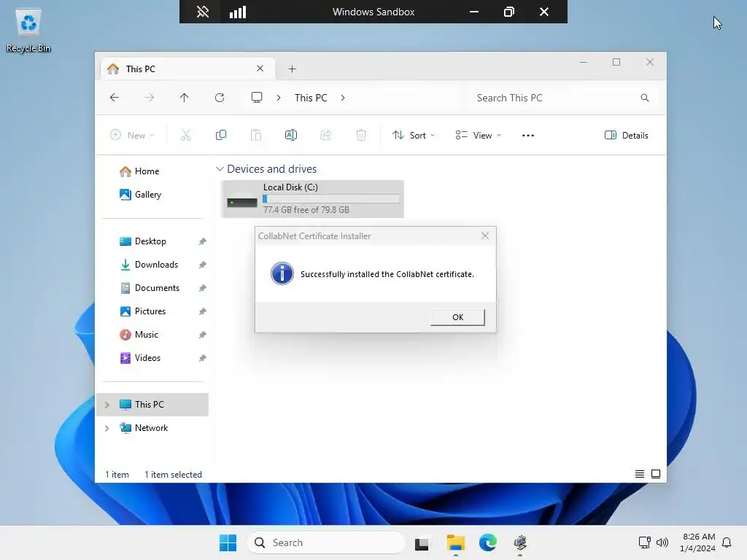747x560 pixels.
Task: Add a new File Explorer tab
Action: [x=292, y=69]
